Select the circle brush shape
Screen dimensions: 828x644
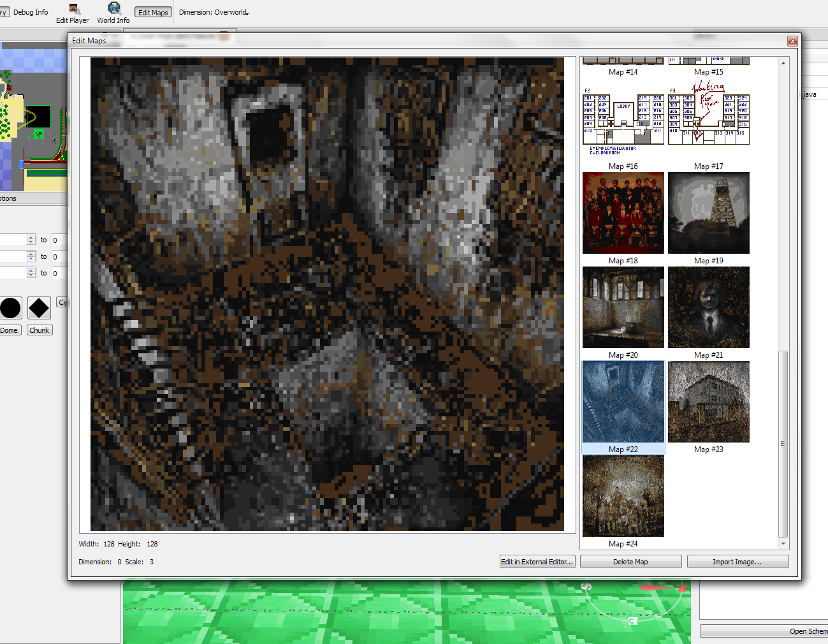(10, 308)
